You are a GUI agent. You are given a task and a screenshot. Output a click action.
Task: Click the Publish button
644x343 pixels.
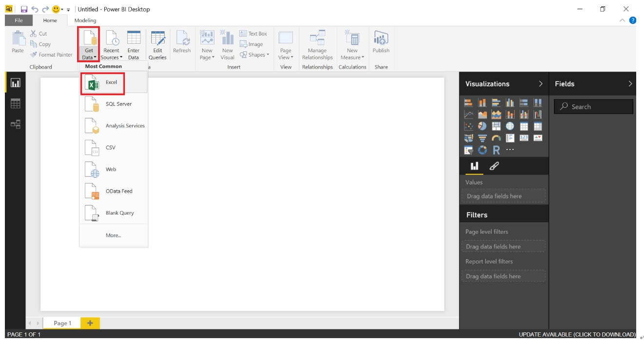click(x=381, y=42)
